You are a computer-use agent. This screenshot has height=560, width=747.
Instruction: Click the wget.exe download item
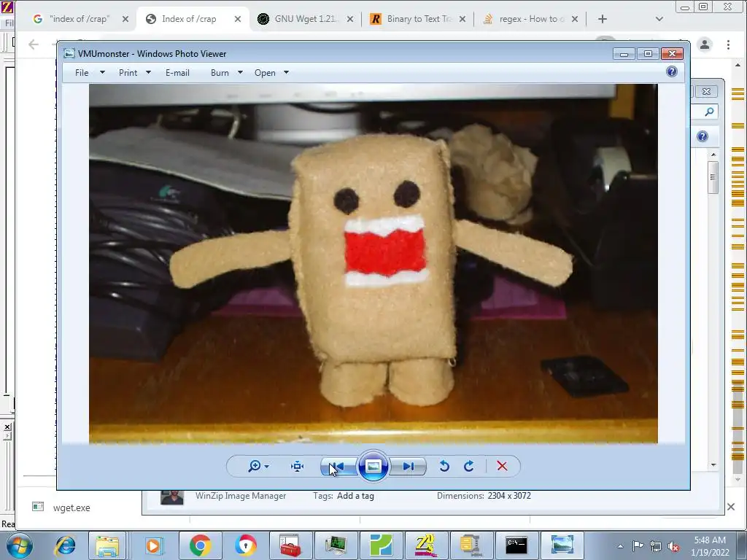(71, 507)
